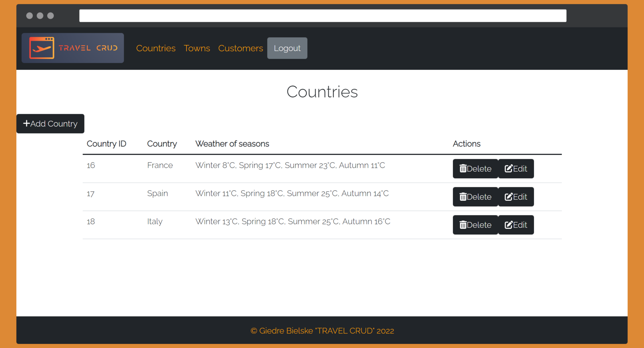Click pencil edit icon for Italy
The height and width of the screenshot is (348, 644).
point(508,225)
